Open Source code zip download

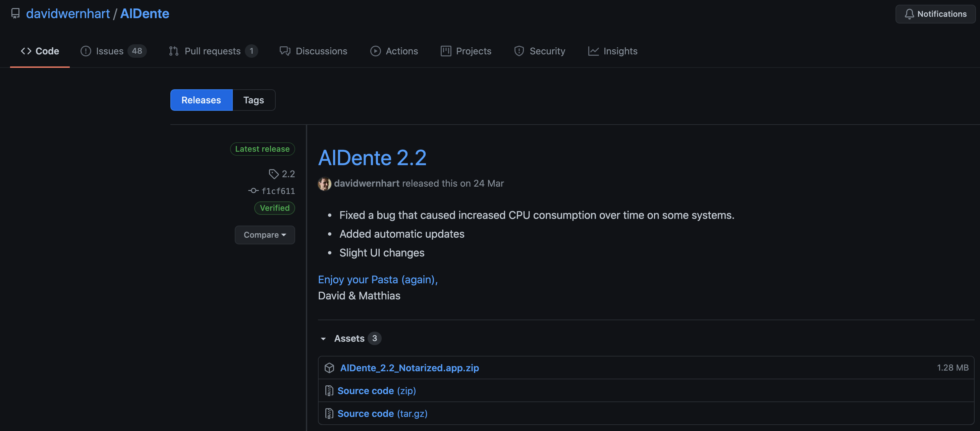[376, 390]
